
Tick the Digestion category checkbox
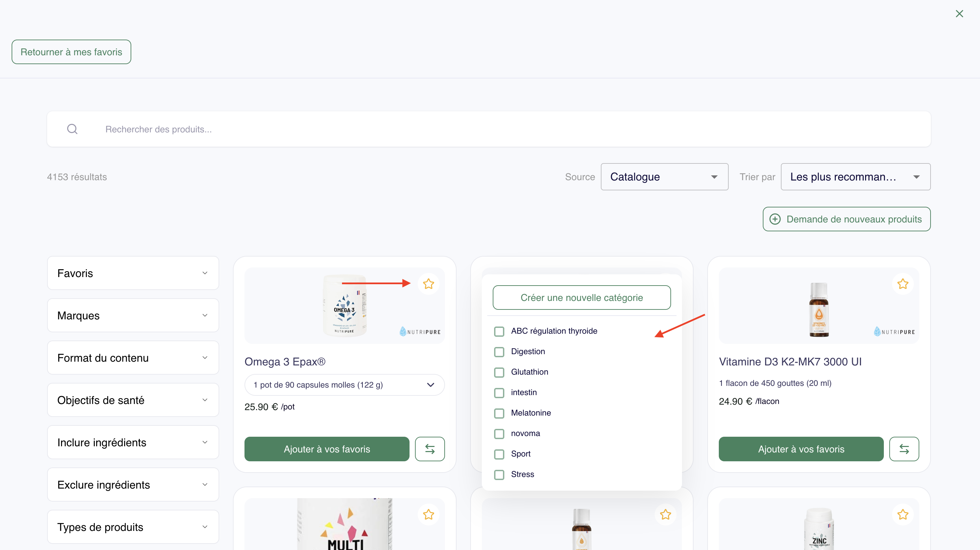tap(499, 352)
